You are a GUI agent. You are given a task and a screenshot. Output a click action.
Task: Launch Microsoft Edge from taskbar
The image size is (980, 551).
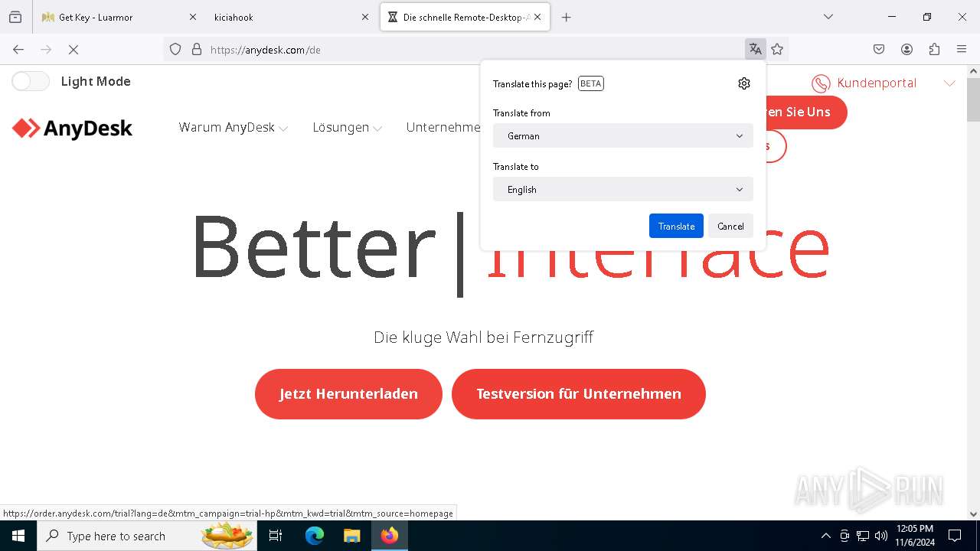point(315,536)
